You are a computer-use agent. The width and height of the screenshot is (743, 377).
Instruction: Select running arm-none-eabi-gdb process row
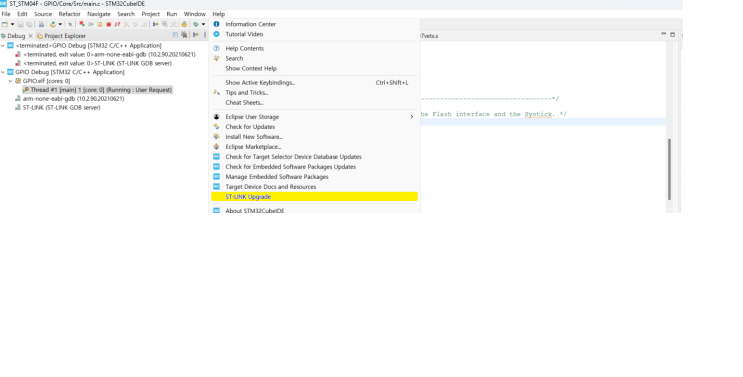(x=70, y=99)
